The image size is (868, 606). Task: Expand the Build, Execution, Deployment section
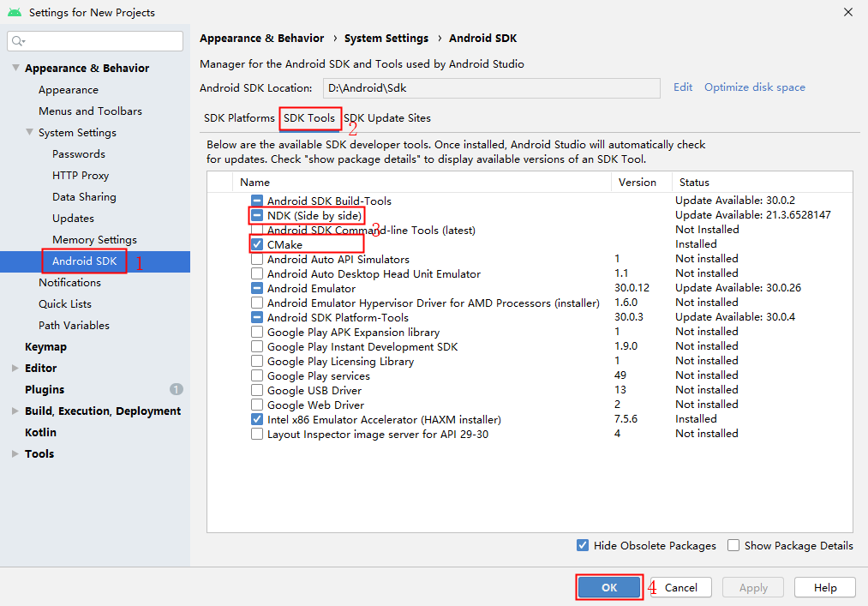tap(15, 411)
